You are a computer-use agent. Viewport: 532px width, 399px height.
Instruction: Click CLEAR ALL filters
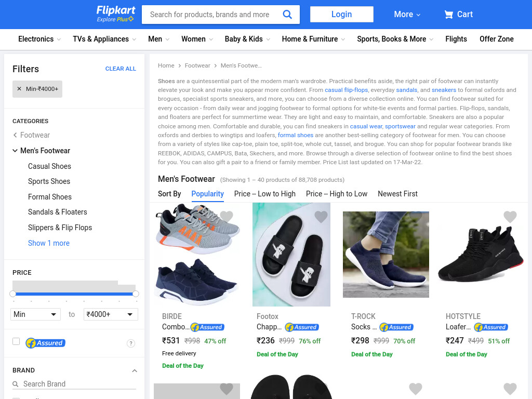coord(121,69)
